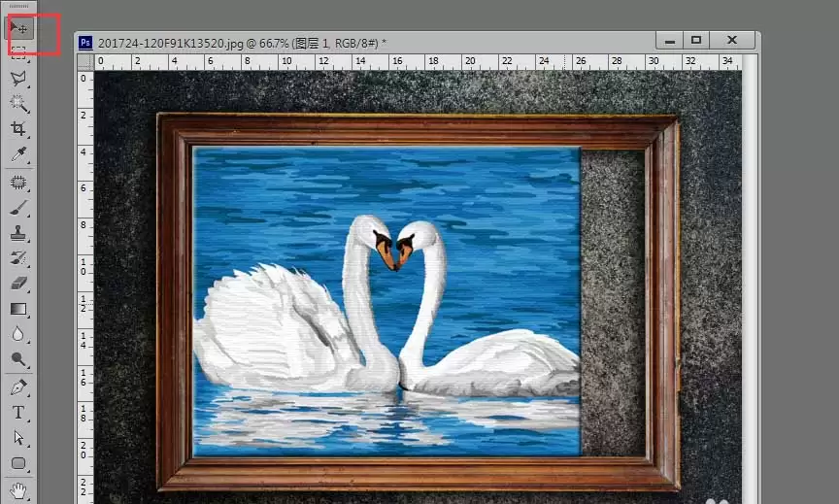This screenshot has width=839, height=504.
Task: Activate the Pen tool
Action: [x=18, y=386]
